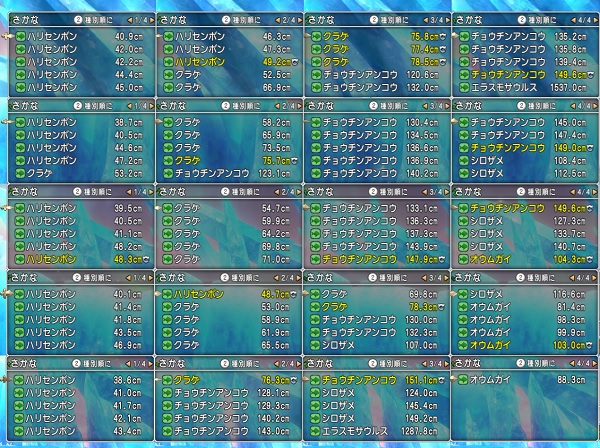The width and height of the screenshot is (600, 448).
Task: Click 種別順に in panel starting クラゲ 76.3cm
Action: pyautogui.click(x=245, y=363)
